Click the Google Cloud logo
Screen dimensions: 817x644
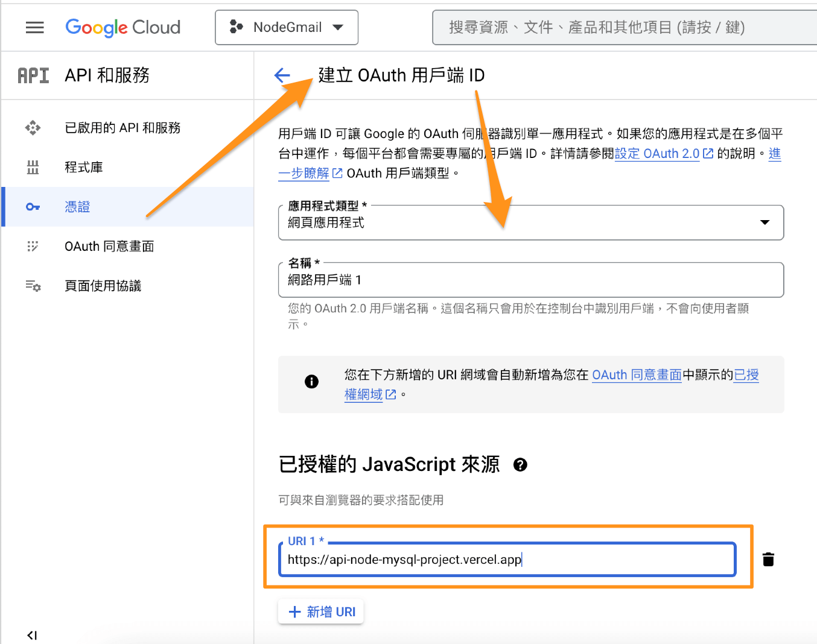(122, 28)
